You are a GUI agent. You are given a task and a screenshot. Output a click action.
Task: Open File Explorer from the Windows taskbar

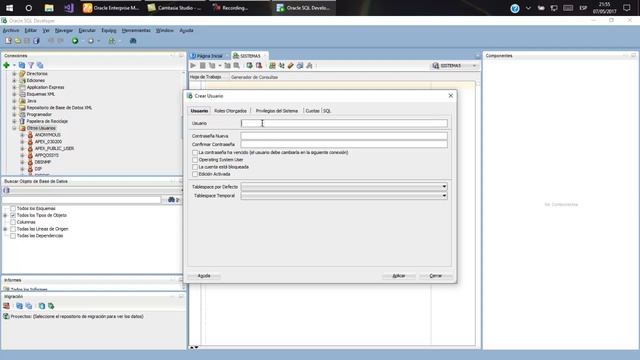pyautogui.click(x=49, y=8)
